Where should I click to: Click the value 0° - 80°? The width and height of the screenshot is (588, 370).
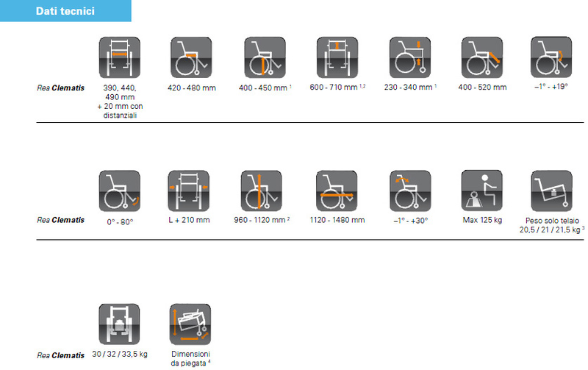120,221
